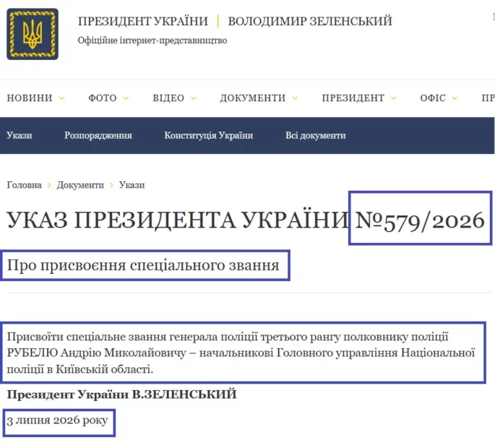Expand the chevron next to ОФІС

[x=455, y=98]
